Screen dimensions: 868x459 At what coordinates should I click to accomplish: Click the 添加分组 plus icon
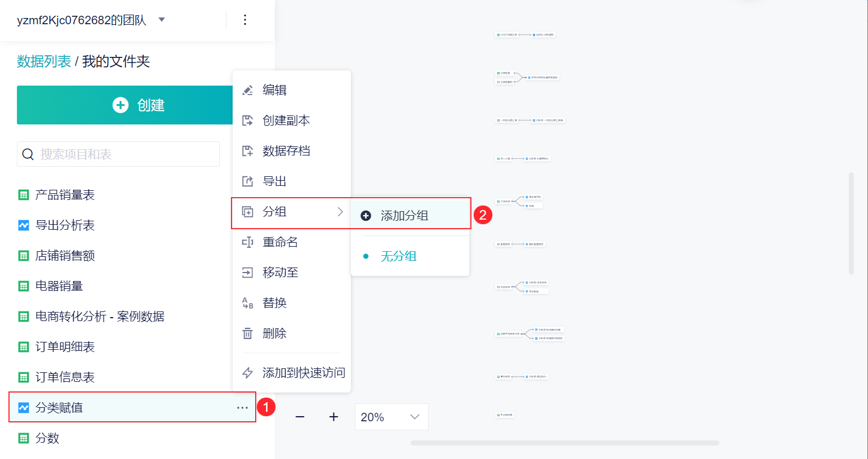(366, 216)
